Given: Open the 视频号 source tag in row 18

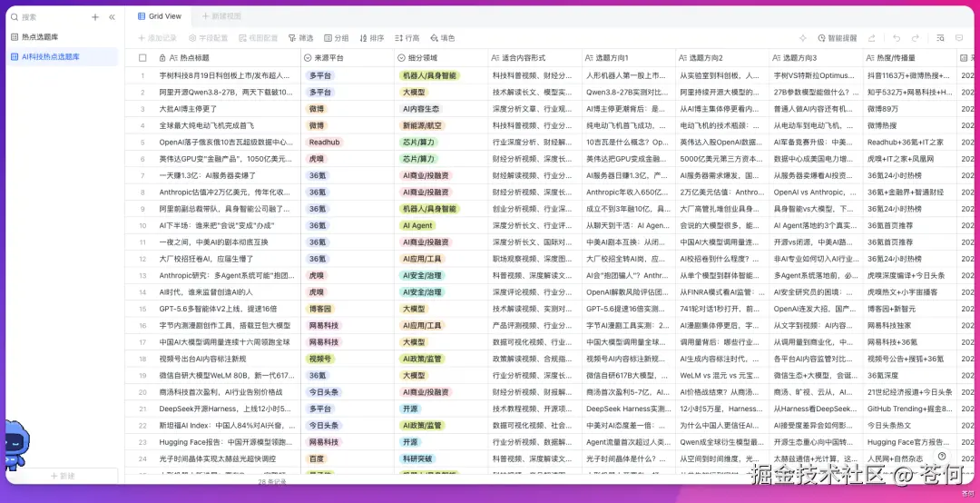Looking at the screenshot, I should click(320, 360).
